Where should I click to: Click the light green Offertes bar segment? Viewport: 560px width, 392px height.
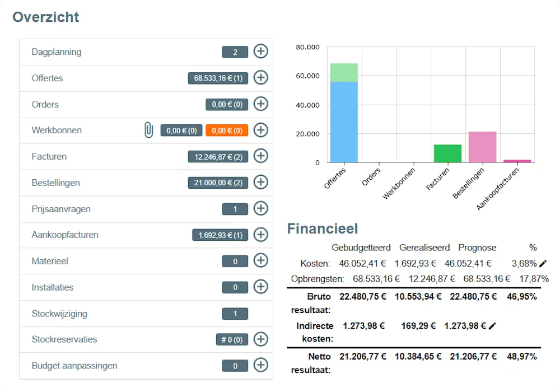[344, 73]
